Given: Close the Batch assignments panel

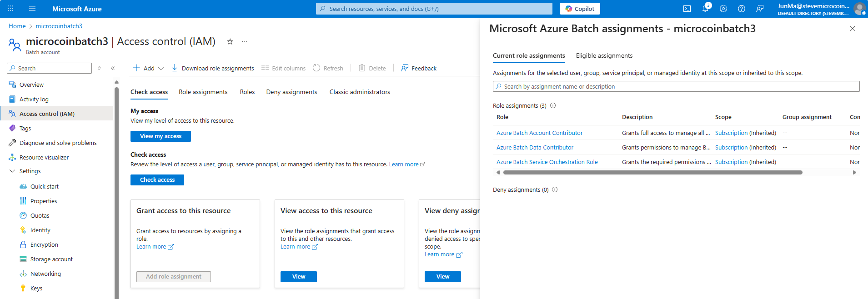Looking at the screenshot, I should coord(853,29).
